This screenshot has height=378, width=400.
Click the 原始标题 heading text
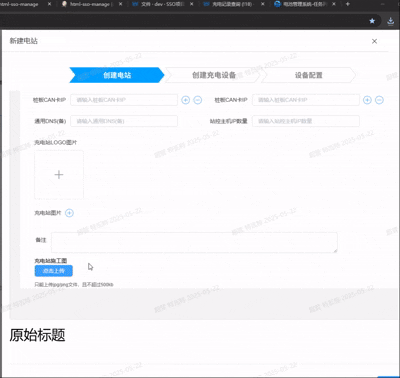click(37, 335)
